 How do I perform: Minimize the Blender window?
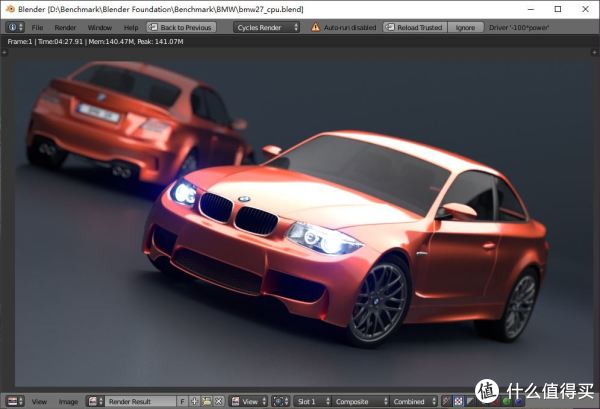(531, 9)
